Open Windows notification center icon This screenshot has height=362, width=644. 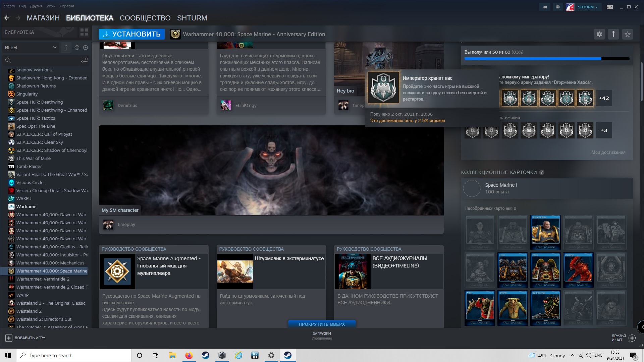633,355
